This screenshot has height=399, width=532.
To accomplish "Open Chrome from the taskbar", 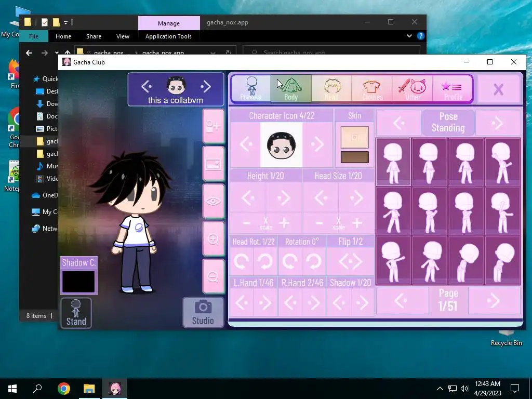I will (x=64, y=389).
